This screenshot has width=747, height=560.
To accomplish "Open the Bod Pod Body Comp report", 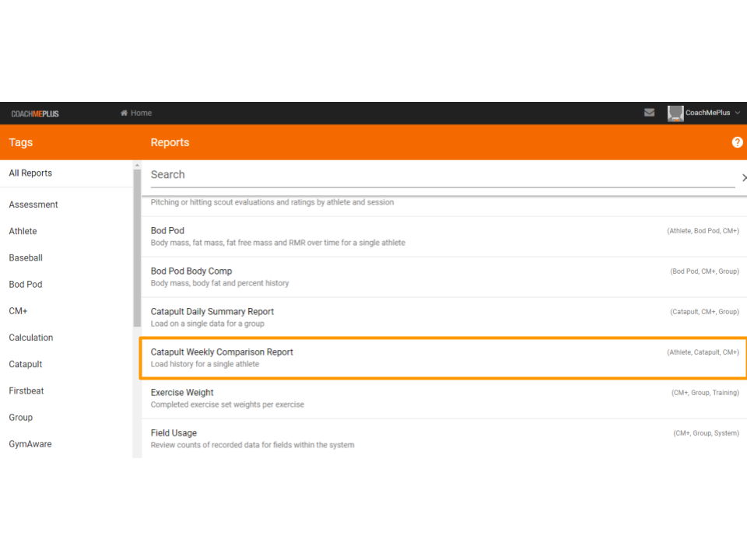I will 444,277.
